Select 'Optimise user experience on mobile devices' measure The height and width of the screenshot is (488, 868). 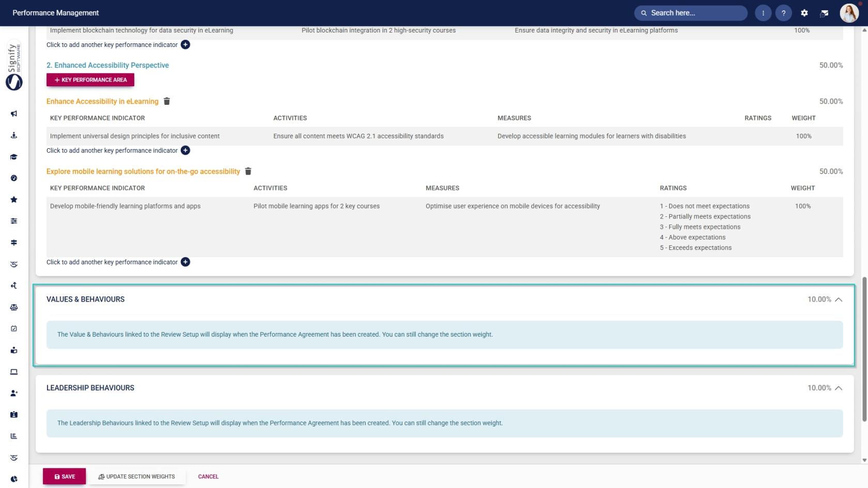pos(513,206)
